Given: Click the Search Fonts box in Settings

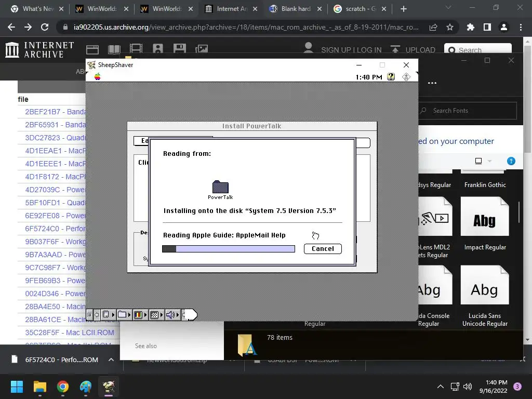Looking at the screenshot, I should pos(468,111).
